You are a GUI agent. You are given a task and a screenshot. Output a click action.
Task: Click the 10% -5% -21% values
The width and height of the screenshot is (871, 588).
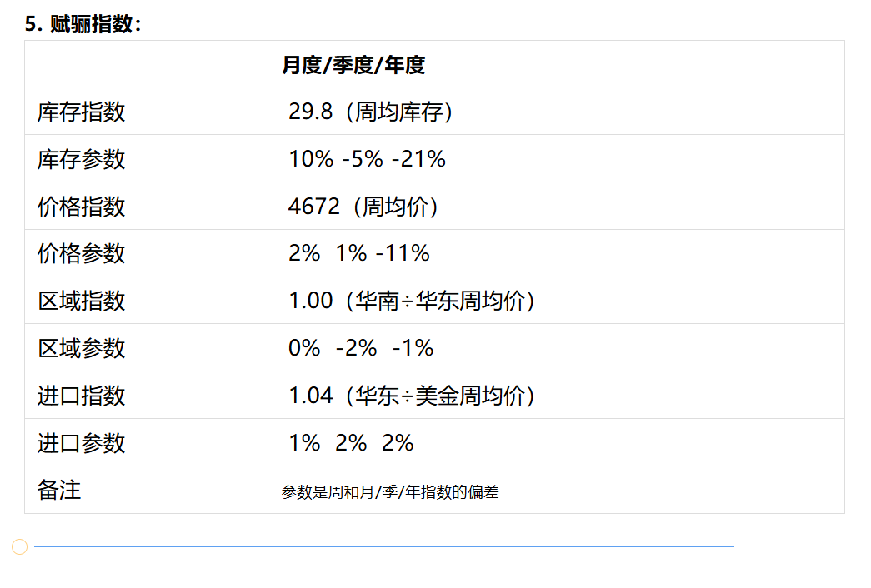tap(367, 159)
